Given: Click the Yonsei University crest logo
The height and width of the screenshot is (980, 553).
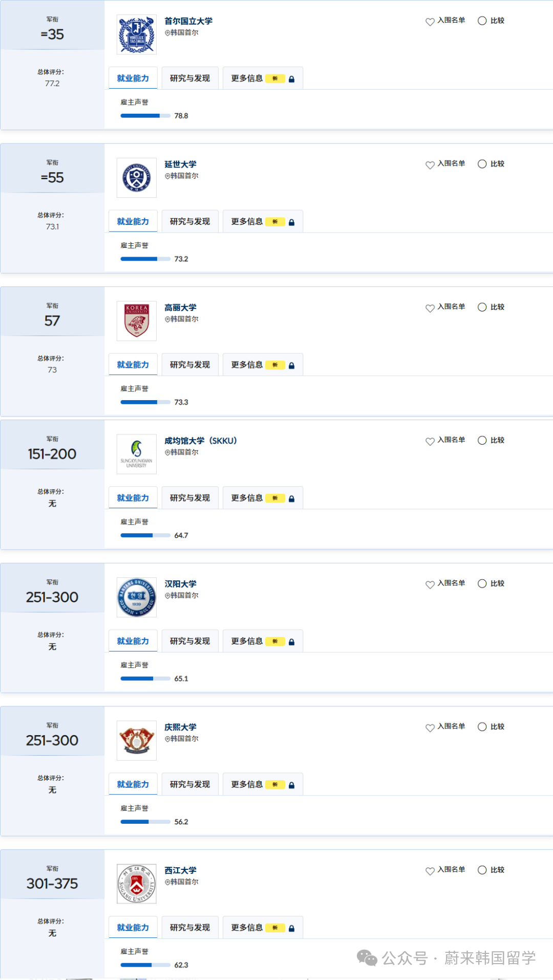Looking at the screenshot, I should tap(136, 178).
